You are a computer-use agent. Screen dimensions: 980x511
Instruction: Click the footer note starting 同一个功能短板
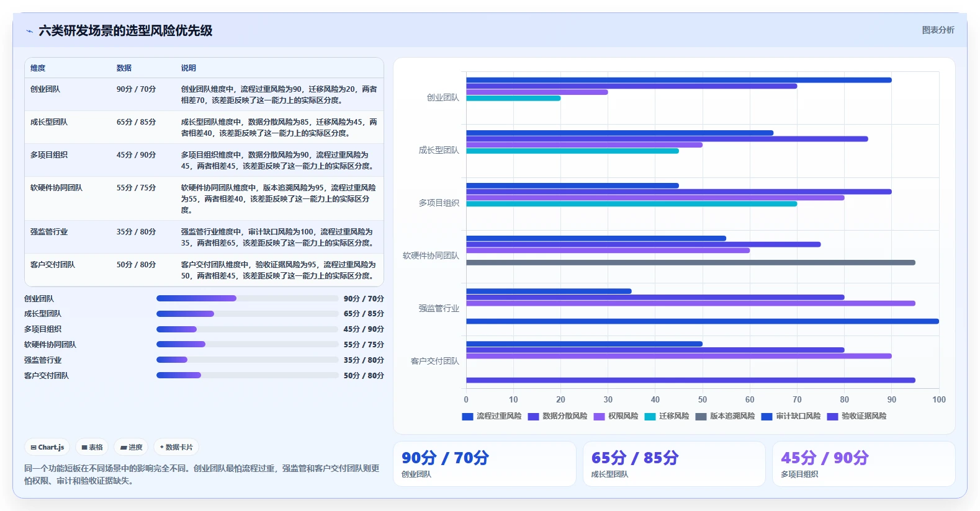tap(202, 474)
